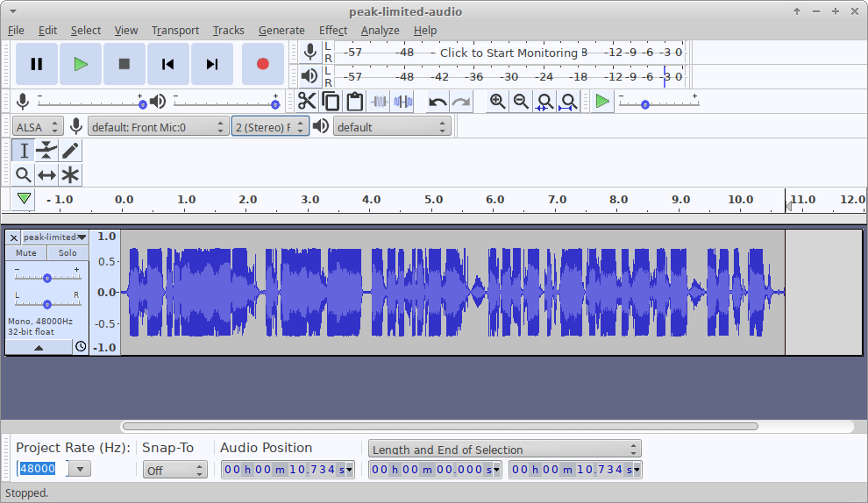Mute the peak-limited track

(x=26, y=253)
